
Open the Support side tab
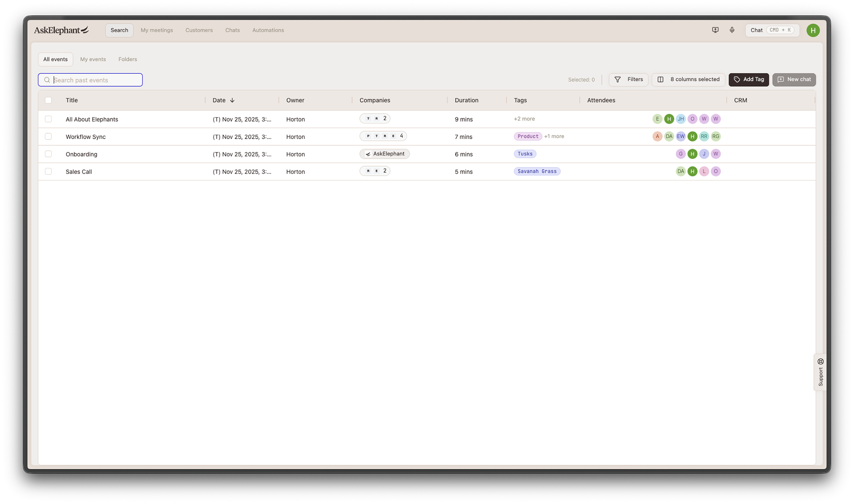(x=820, y=372)
